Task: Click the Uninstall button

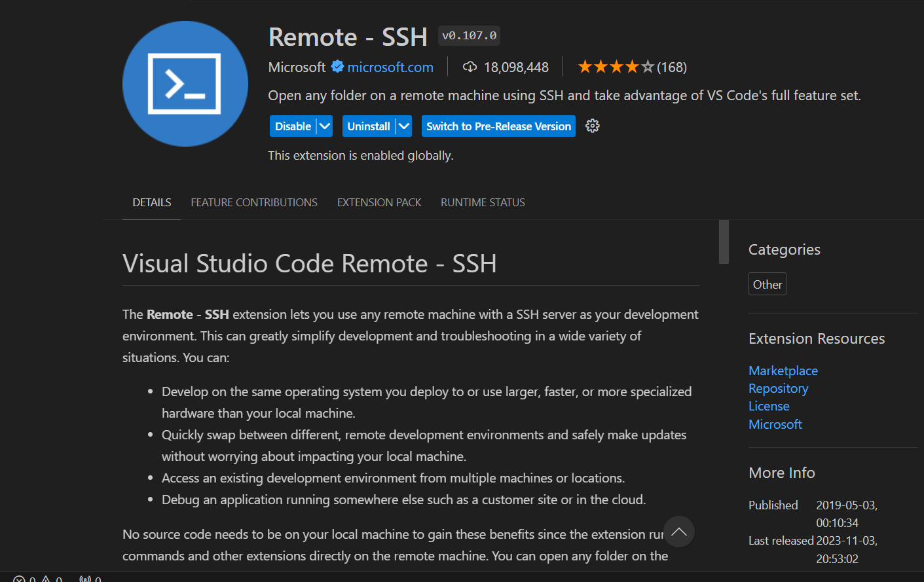Action: tap(369, 126)
